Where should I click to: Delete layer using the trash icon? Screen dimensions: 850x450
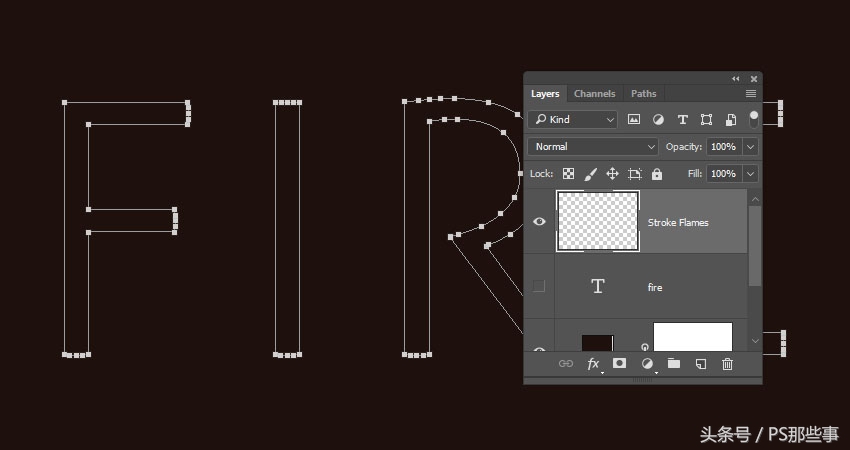click(728, 364)
